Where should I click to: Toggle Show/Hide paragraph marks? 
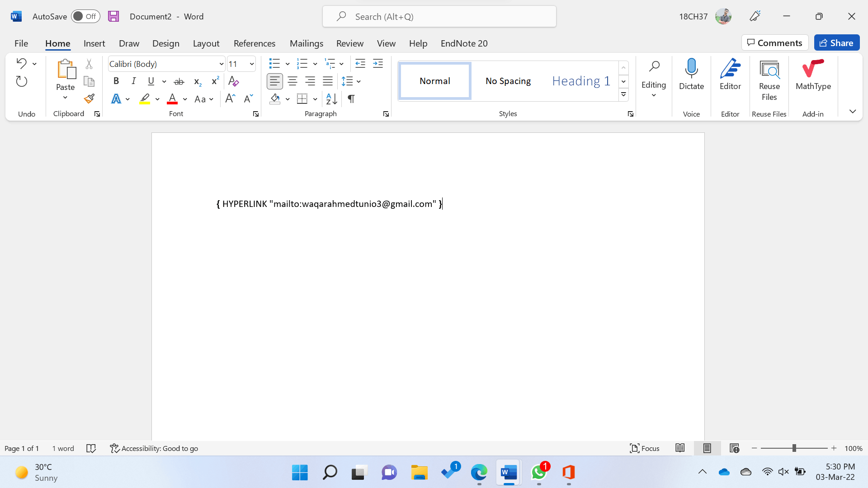[351, 99]
